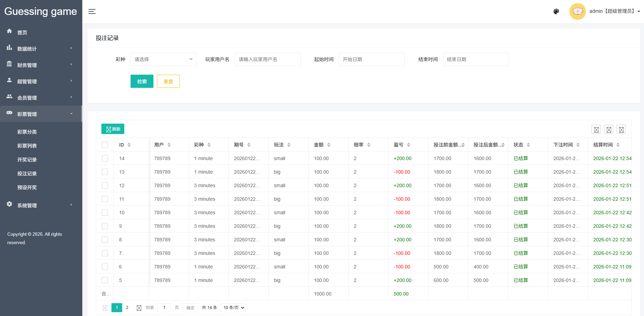Open the 彩种 lottery type dropdown
The height and width of the screenshot is (316, 644).
click(x=163, y=59)
